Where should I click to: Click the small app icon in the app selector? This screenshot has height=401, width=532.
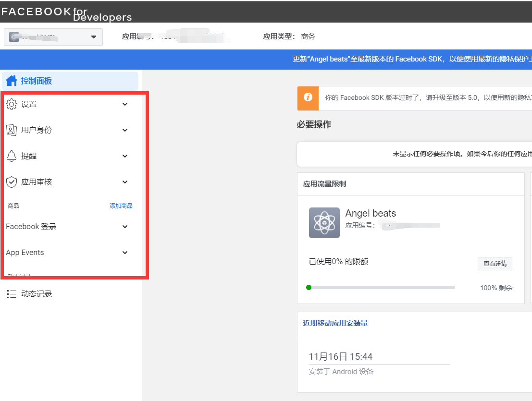click(14, 36)
